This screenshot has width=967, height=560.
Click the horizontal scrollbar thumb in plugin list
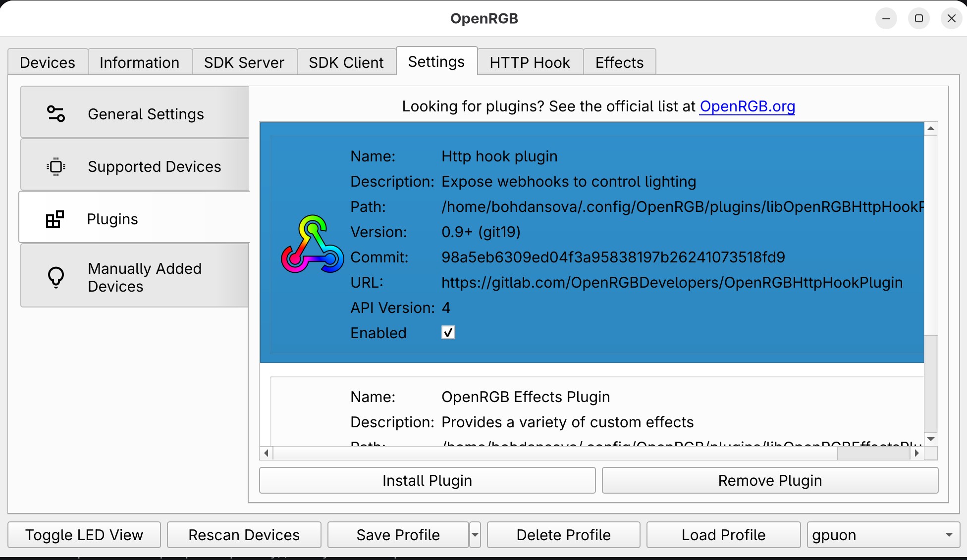[x=873, y=453]
